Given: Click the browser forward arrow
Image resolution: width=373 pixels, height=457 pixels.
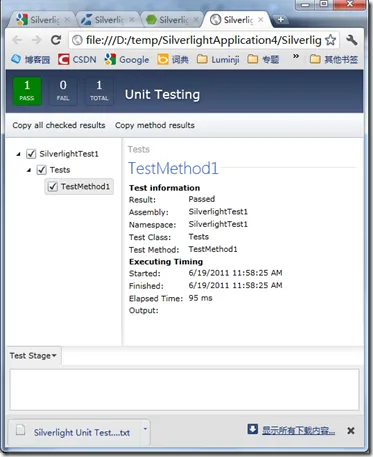Looking at the screenshot, I should tap(36, 40).
